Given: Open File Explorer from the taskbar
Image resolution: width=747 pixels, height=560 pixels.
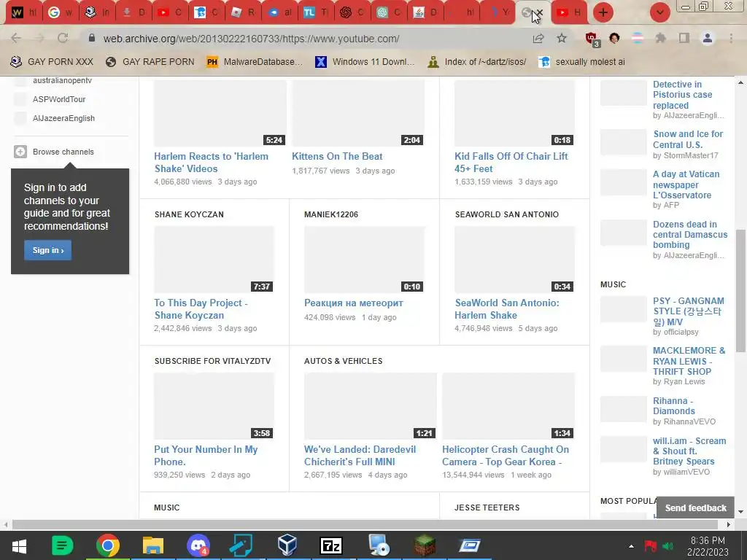Looking at the screenshot, I should 153,545.
